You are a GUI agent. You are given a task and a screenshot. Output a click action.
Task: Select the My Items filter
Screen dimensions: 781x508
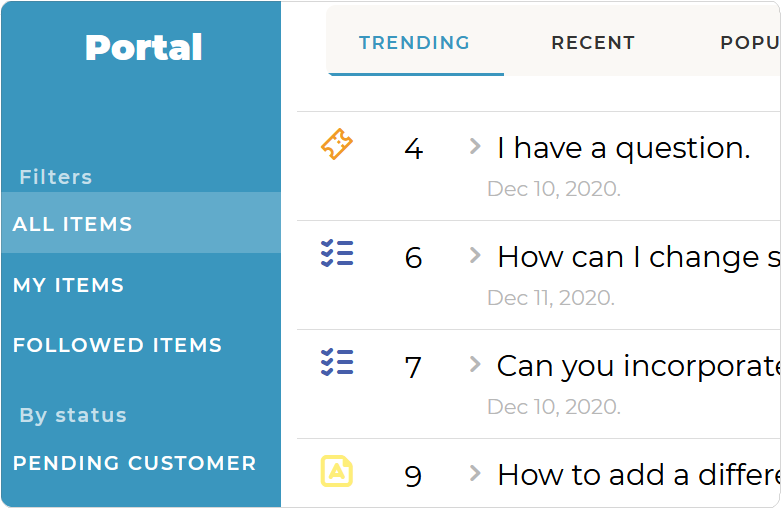[141, 285]
